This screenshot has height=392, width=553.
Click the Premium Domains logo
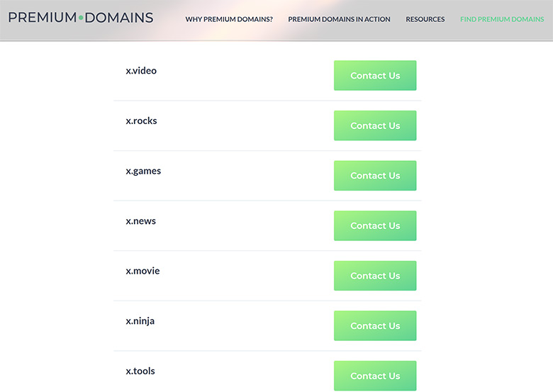(81, 17)
